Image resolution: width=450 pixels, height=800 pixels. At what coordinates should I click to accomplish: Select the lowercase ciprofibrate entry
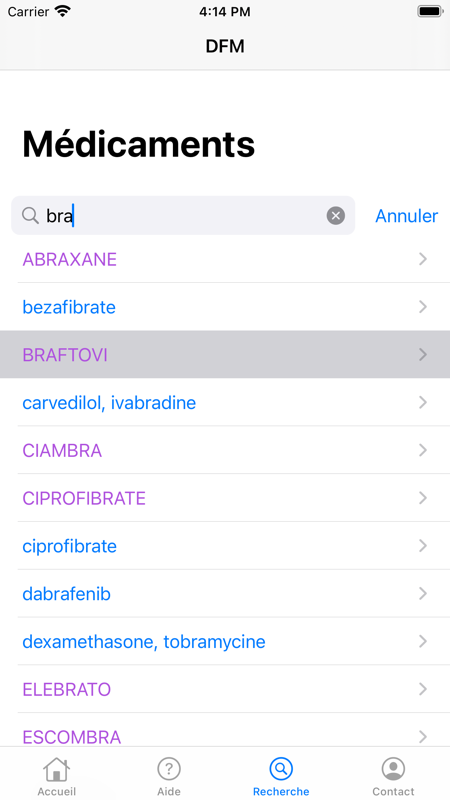coord(225,546)
